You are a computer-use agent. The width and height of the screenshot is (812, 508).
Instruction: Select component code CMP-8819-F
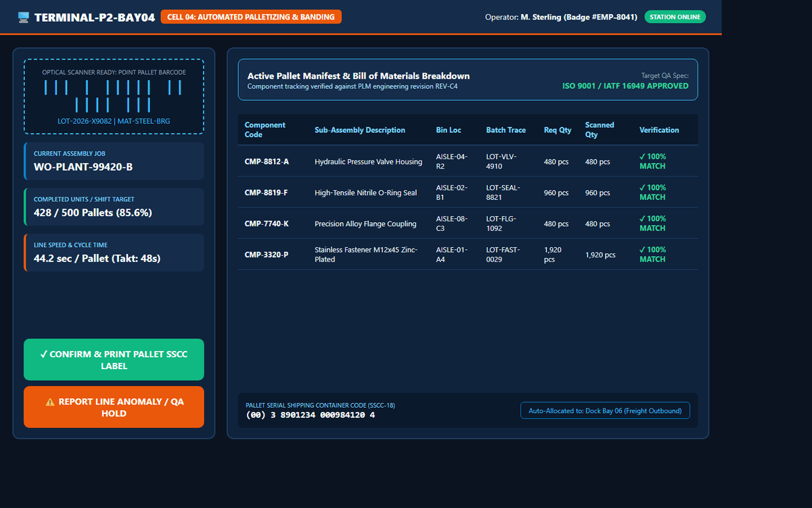[266, 193]
